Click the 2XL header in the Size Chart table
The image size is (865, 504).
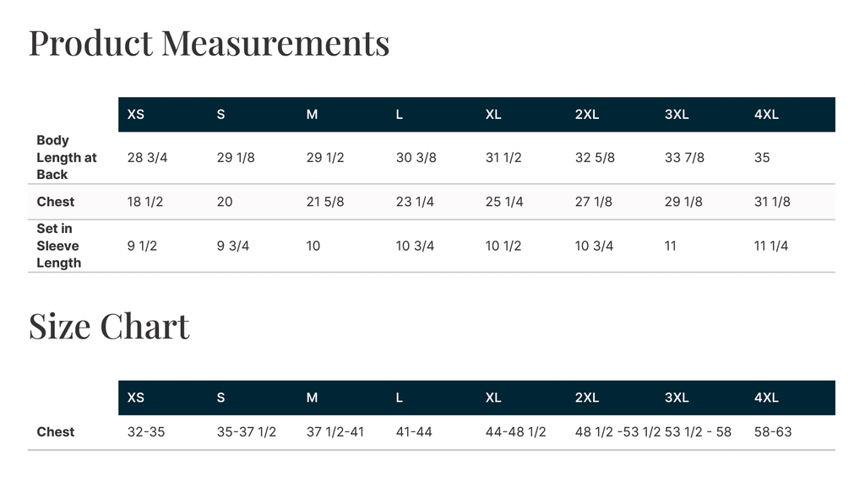coord(587,398)
